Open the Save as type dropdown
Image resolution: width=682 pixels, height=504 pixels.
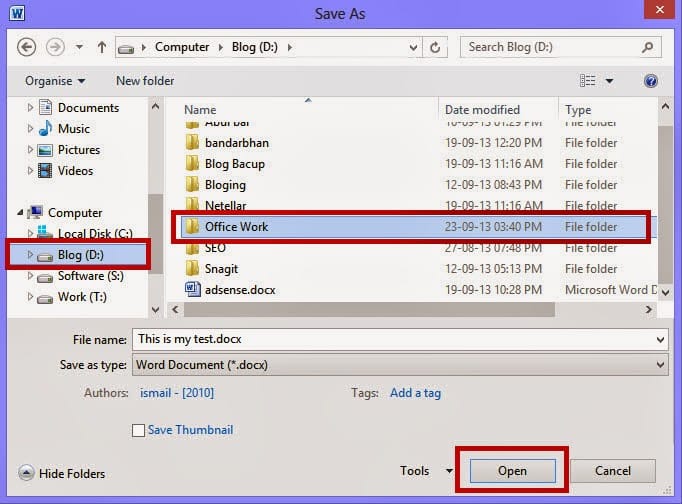(x=659, y=366)
